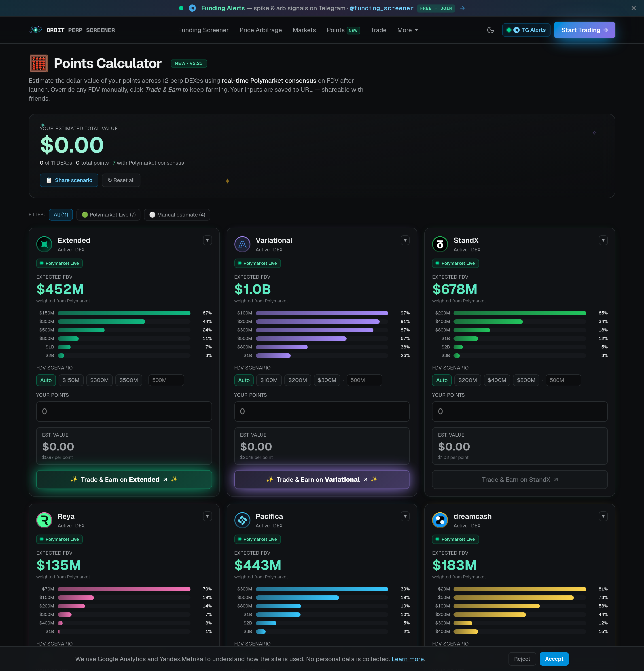Click the NEW · V2.23 version badge
The image size is (644, 671).
click(189, 63)
